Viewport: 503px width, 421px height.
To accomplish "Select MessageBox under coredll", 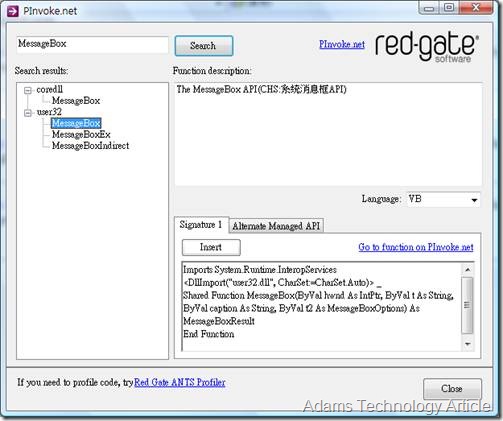I will coord(76,101).
